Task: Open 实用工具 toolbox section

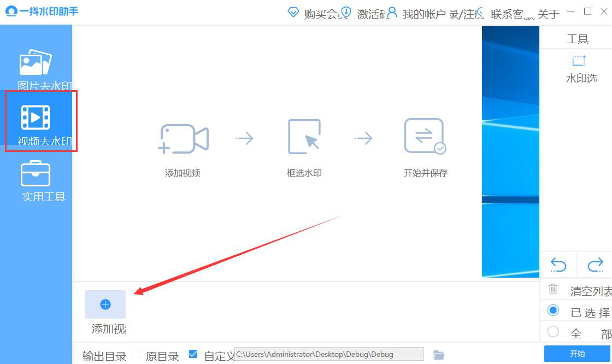Action: coord(36,181)
